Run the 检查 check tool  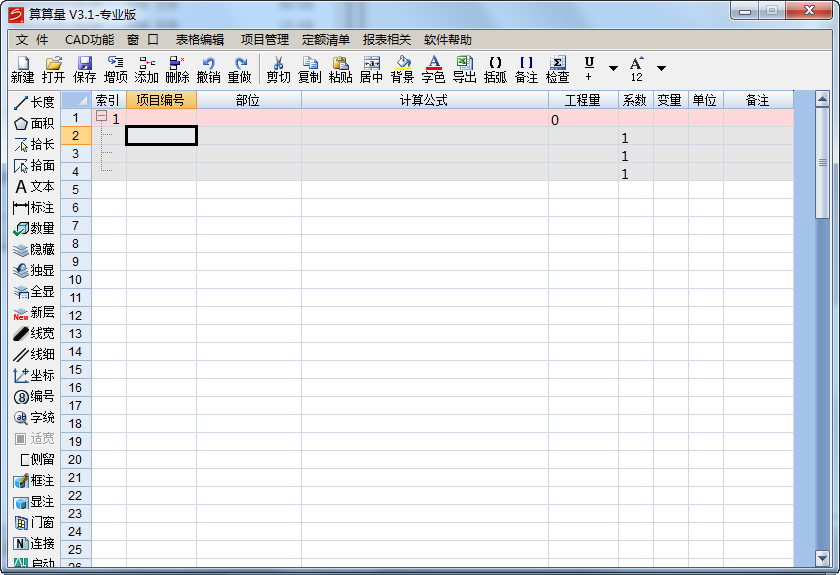click(x=558, y=69)
